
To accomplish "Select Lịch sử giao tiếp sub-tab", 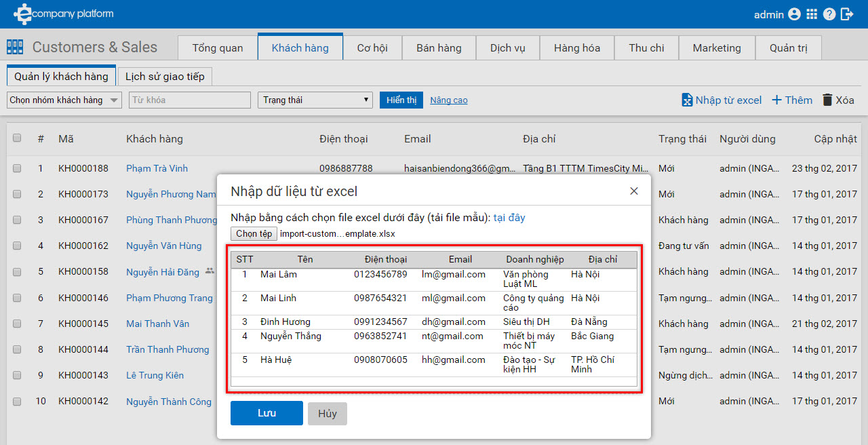I will [165, 76].
